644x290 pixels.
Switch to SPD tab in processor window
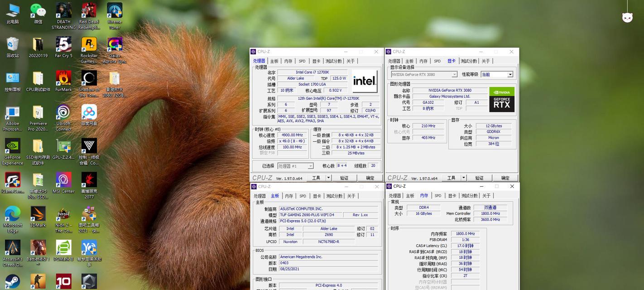pos(302,61)
